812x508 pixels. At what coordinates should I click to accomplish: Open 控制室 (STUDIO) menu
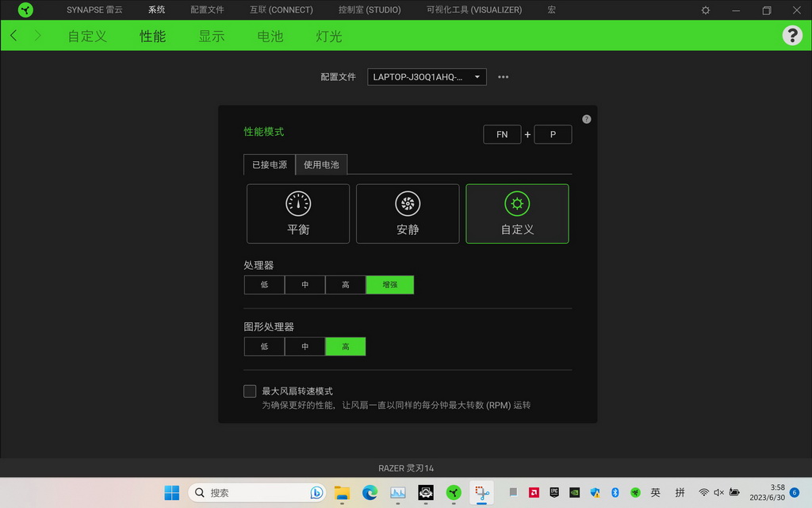(x=370, y=10)
